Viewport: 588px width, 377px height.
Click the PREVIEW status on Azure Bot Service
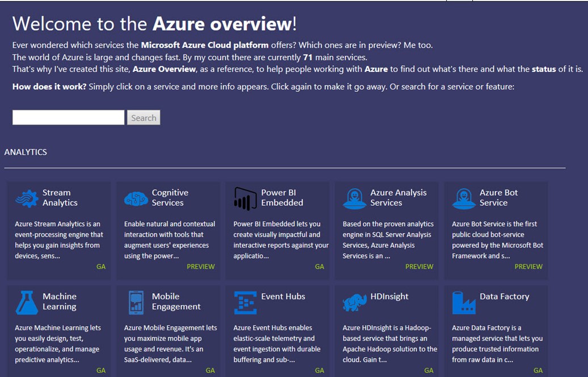click(528, 266)
